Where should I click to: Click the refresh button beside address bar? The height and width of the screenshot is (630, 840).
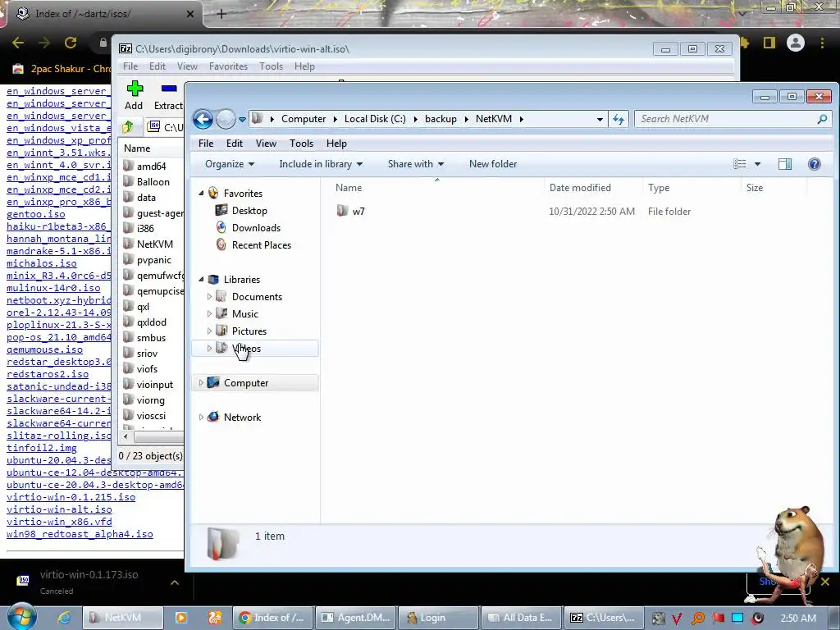pos(619,119)
